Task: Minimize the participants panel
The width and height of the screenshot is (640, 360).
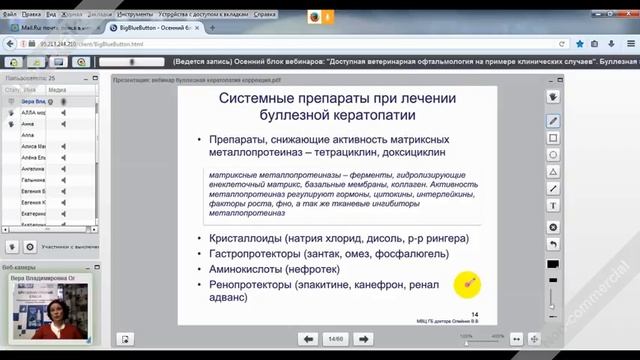Action: 86,78
